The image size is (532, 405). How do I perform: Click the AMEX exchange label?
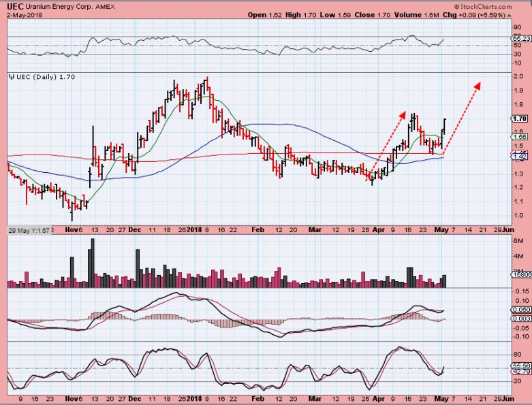(x=105, y=7)
